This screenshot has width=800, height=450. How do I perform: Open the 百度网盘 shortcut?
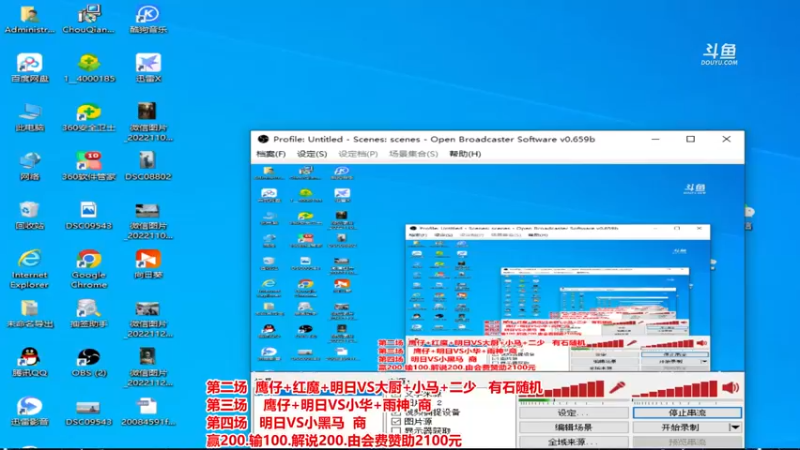click(x=30, y=68)
